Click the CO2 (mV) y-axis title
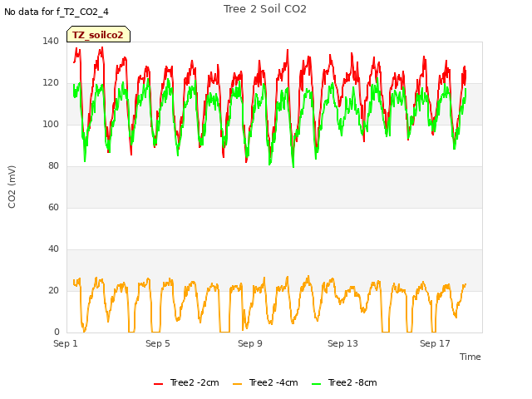The height and width of the screenshot is (399, 532). click(x=12, y=187)
